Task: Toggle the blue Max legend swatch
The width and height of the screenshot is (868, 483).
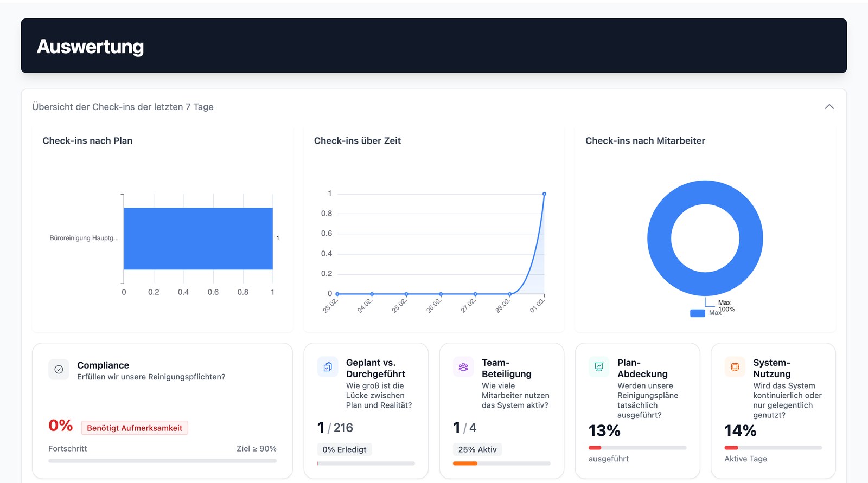Action: (697, 313)
